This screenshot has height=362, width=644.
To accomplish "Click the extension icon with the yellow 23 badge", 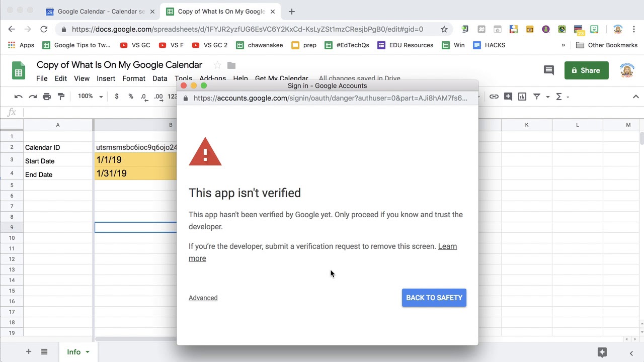I will tap(578, 30).
